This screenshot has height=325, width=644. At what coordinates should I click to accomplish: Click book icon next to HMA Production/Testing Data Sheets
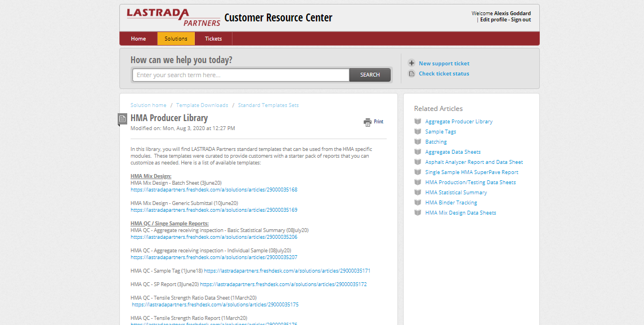tap(418, 182)
